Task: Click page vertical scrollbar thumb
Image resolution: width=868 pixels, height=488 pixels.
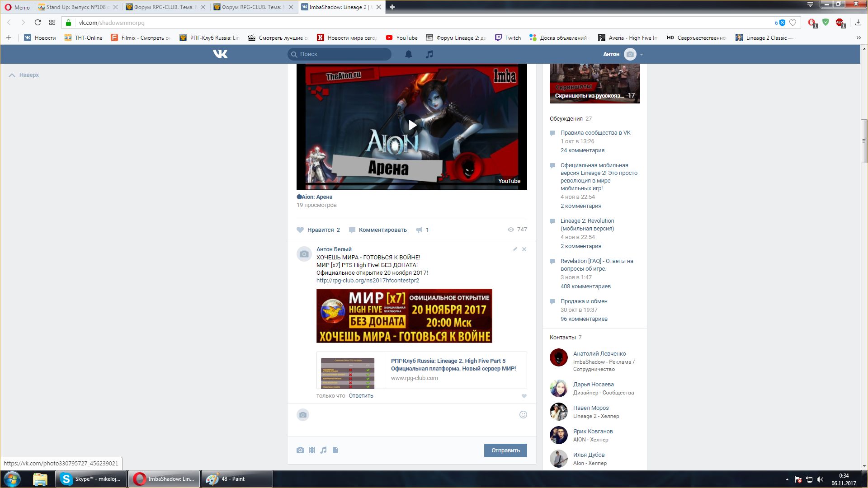Action: point(864,141)
